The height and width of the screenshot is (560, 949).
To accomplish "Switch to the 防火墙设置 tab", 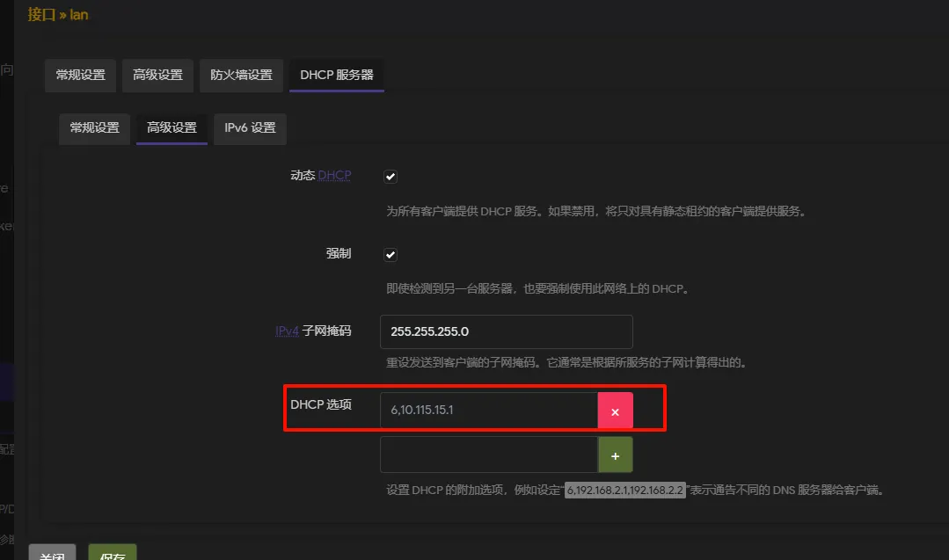I will [x=240, y=76].
